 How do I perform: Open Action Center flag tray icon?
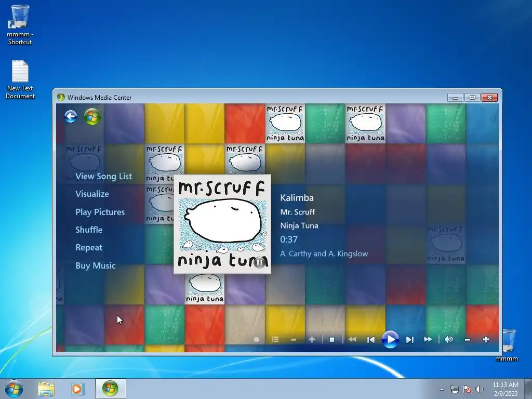point(467,389)
